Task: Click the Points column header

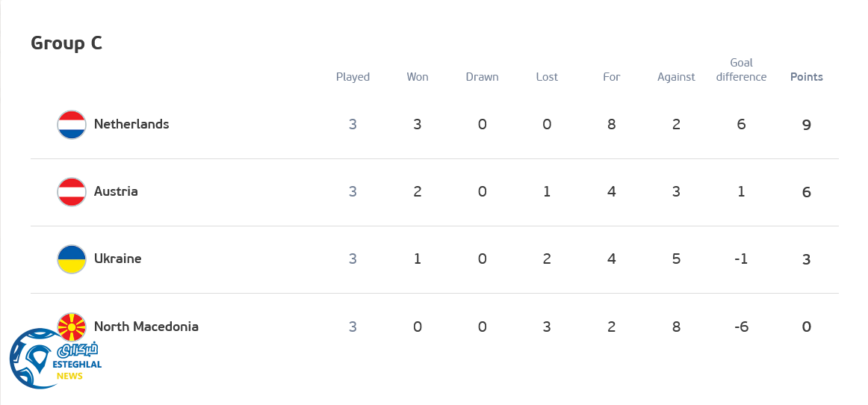Action: 807,77
